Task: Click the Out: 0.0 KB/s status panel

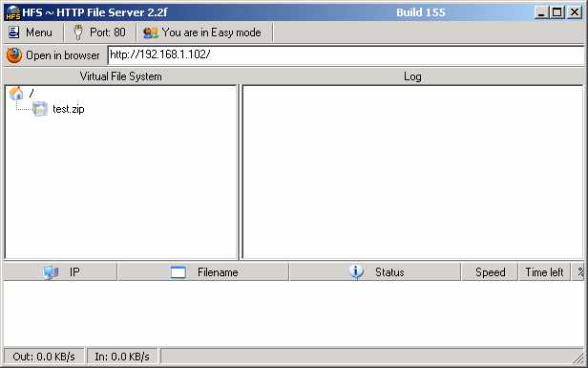Action: tap(44, 357)
